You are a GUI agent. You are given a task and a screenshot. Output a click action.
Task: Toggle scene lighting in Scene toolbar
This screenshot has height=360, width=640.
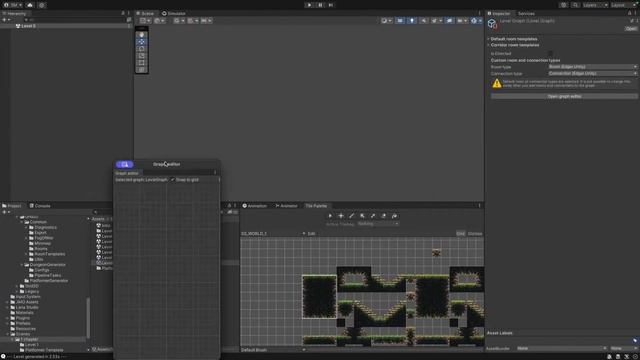point(411,20)
